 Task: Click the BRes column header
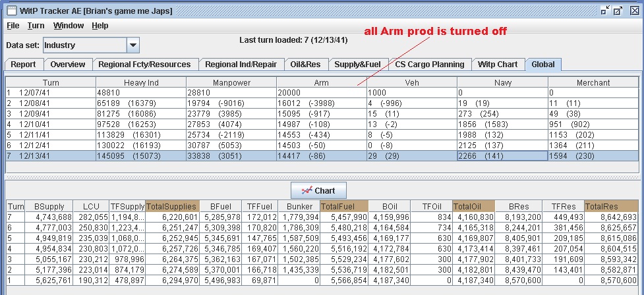pos(518,206)
